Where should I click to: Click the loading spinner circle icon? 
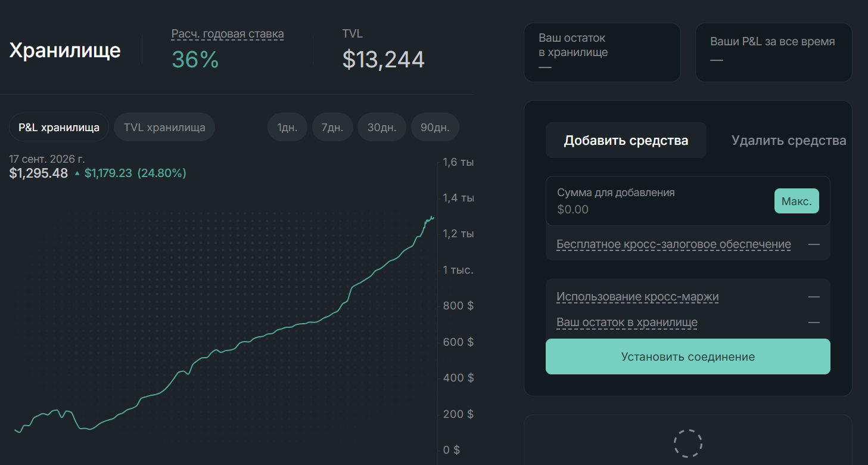(687, 443)
